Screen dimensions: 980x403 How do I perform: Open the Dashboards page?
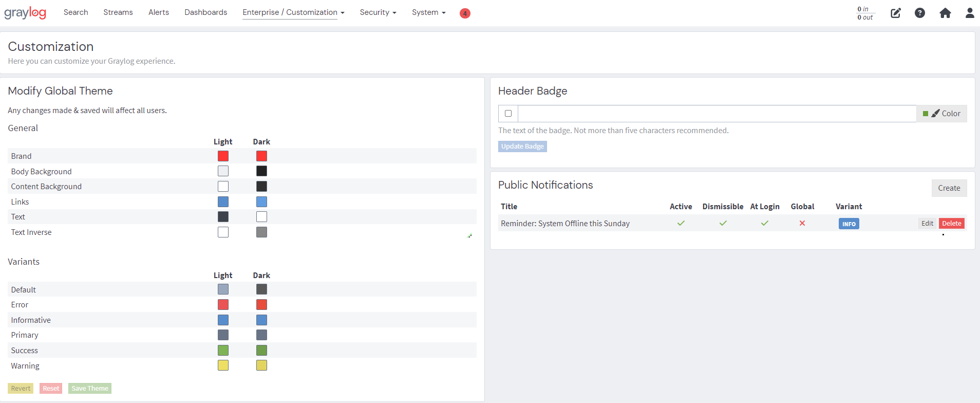click(205, 12)
